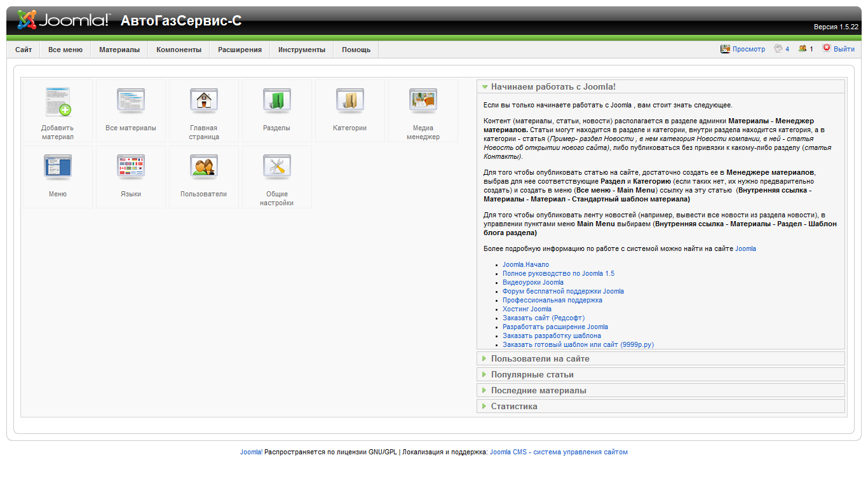Click the red Выйти logout icon

(827, 48)
